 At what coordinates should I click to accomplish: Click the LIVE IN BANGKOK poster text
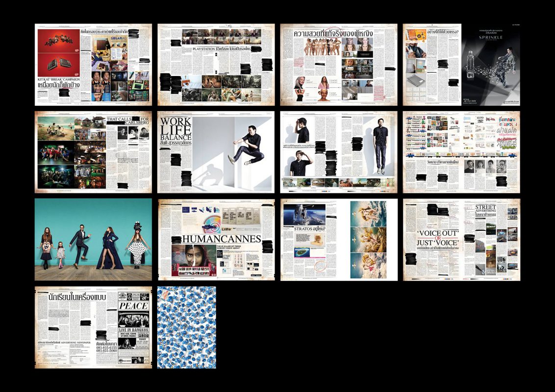pyautogui.click(x=133, y=330)
